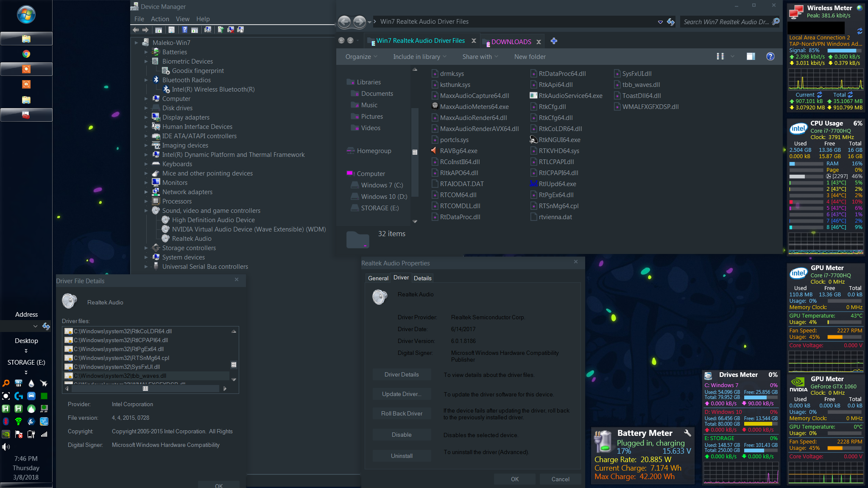This screenshot has width=868, height=488.
Task: Switch to Details tab in Realtek Audio Properties
Action: (x=422, y=279)
